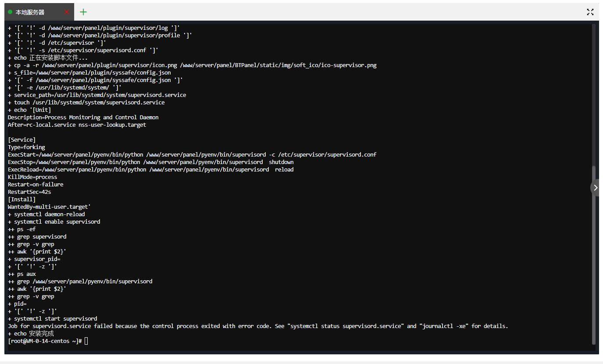The image size is (603, 364).
Task: Click the '-d /www/server/panel/plugin/supervisor/profile' test line
Action: coord(100,36)
